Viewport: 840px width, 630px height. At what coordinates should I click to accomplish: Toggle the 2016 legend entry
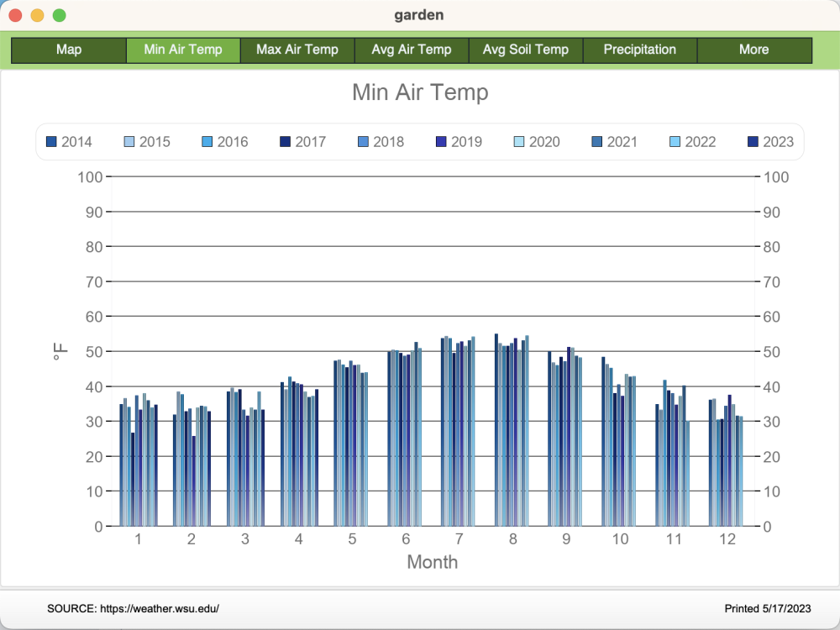tap(225, 142)
